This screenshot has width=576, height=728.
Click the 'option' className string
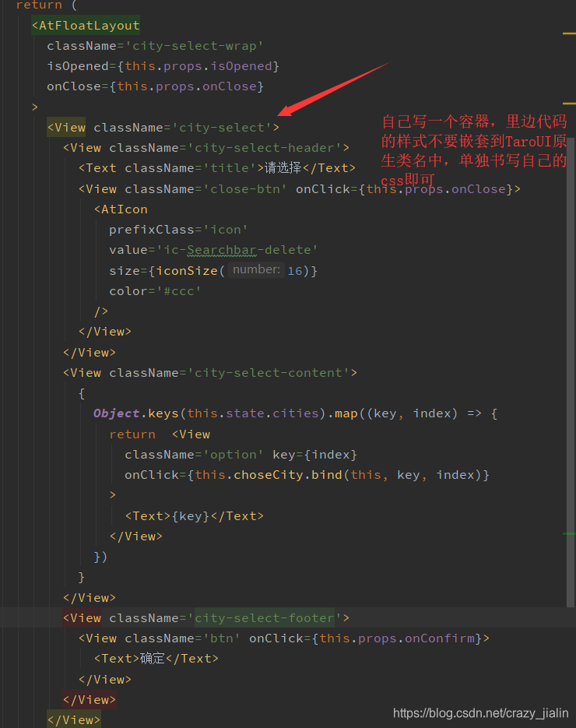(x=233, y=455)
